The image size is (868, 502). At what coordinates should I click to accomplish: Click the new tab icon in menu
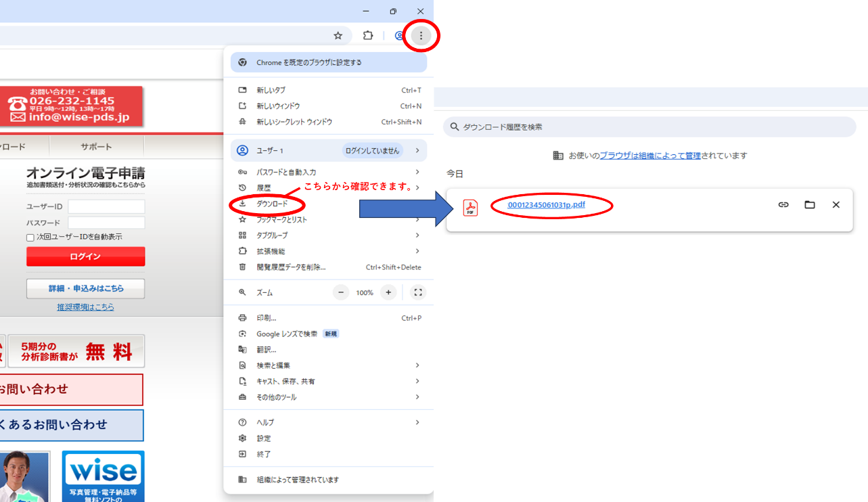[x=242, y=90]
